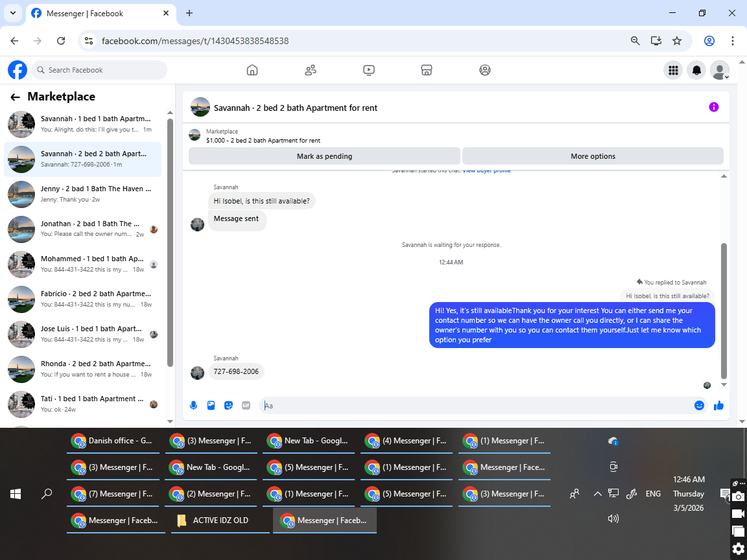Click More options button

(593, 156)
